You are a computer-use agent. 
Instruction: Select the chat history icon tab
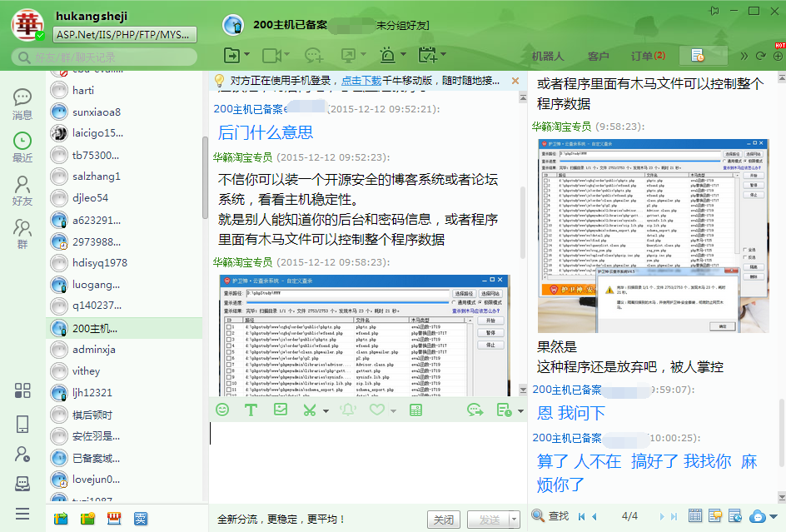click(703, 56)
